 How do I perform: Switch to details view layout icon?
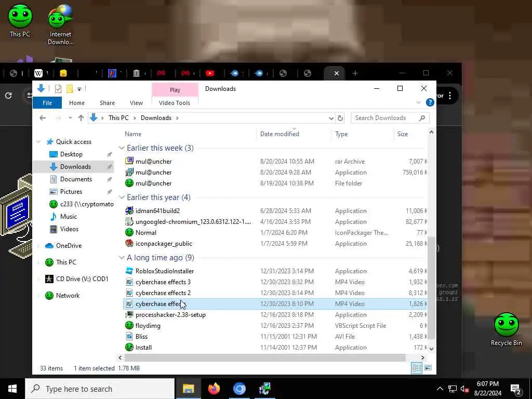click(416, 368)
